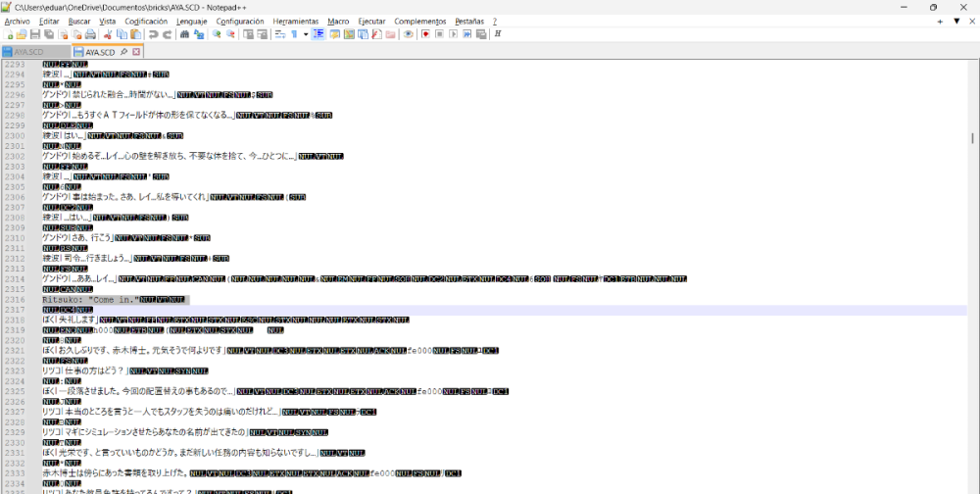Open Find with the binoculars icon
This screenshot has height=494, width=980.
(x=184, y=33)
